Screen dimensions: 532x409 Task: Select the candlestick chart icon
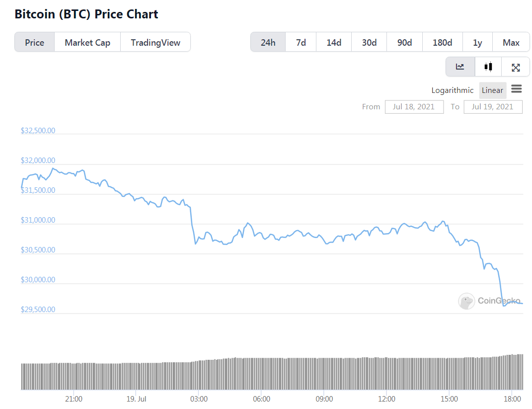488,67
